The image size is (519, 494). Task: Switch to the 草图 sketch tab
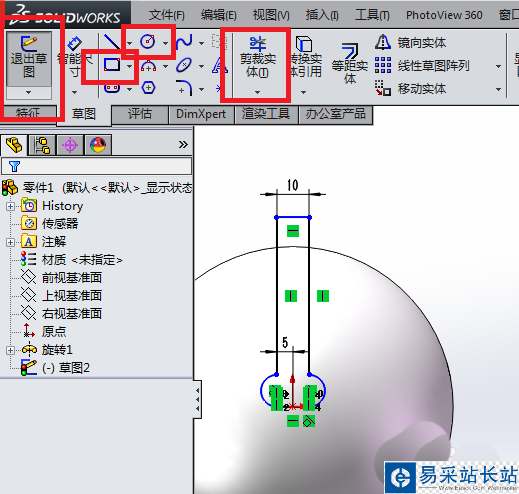[84, 114]
